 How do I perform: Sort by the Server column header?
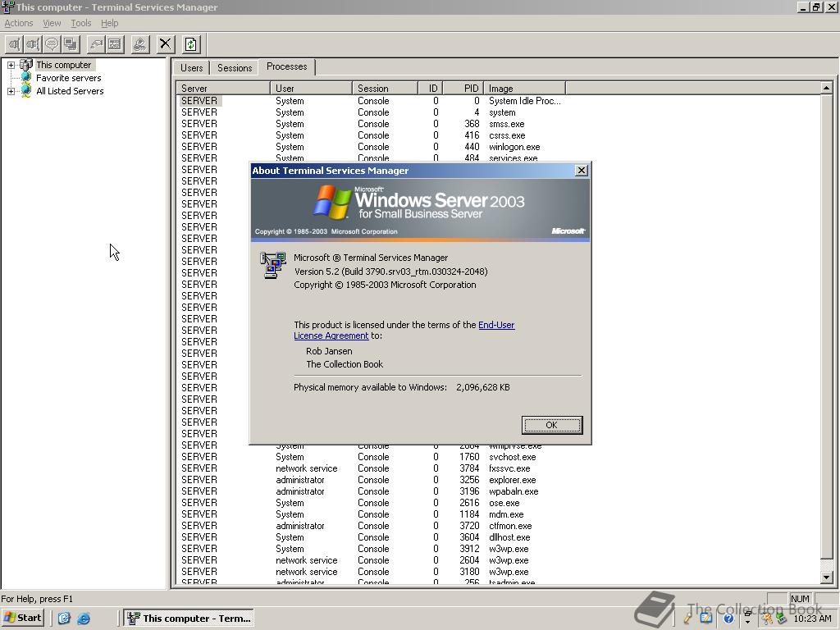(x=223, y=89)
